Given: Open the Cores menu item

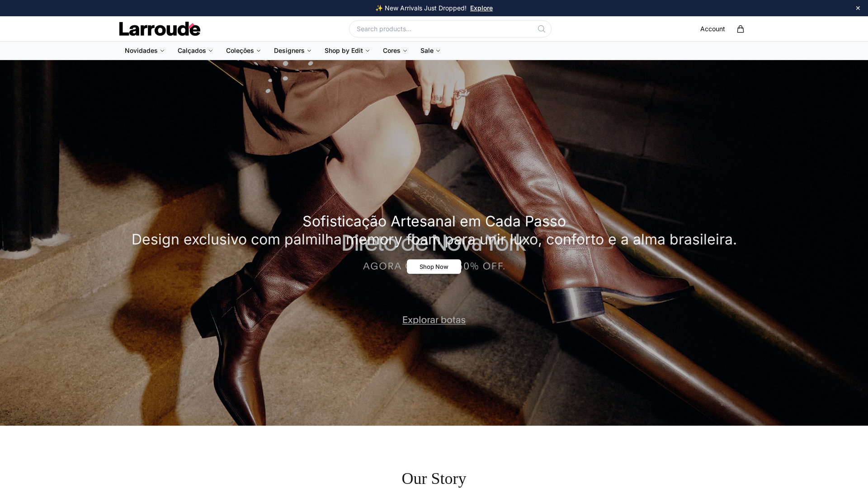Looking at the screenshot, I should pos(395,51).
